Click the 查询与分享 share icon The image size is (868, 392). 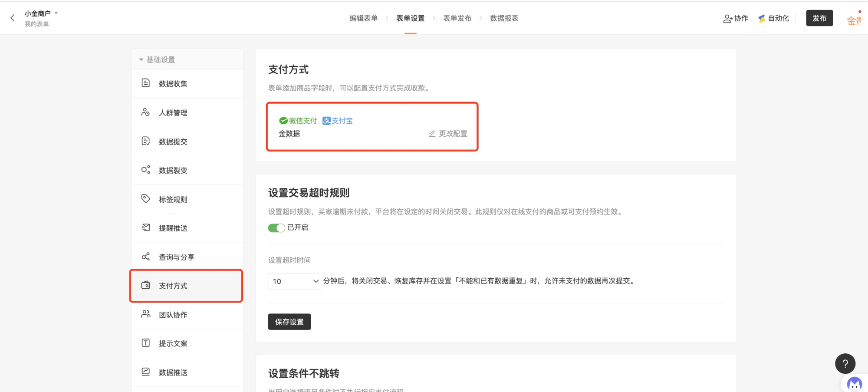[x=146, y=257]
